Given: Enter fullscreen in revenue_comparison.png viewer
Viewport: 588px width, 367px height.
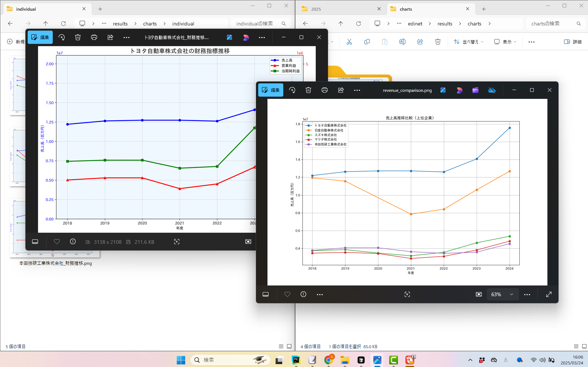Looking at the screenshot, I should pos(549,294).
